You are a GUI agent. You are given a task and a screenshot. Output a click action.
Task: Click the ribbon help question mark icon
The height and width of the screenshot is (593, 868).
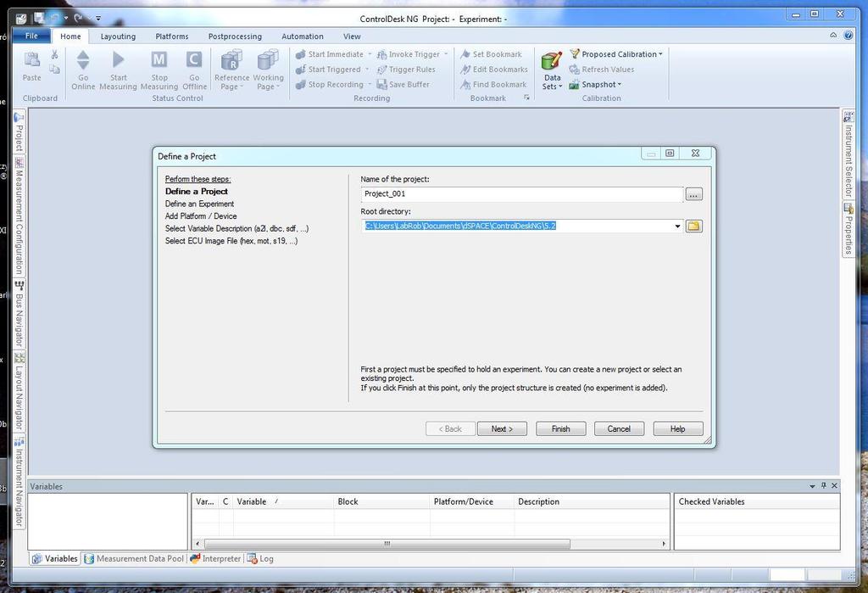coord(848,35)
